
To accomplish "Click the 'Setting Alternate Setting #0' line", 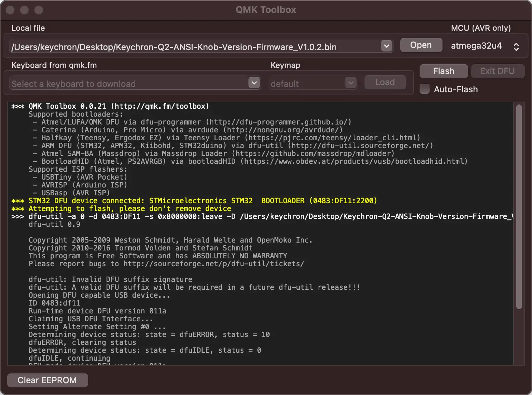I will 97,327.
